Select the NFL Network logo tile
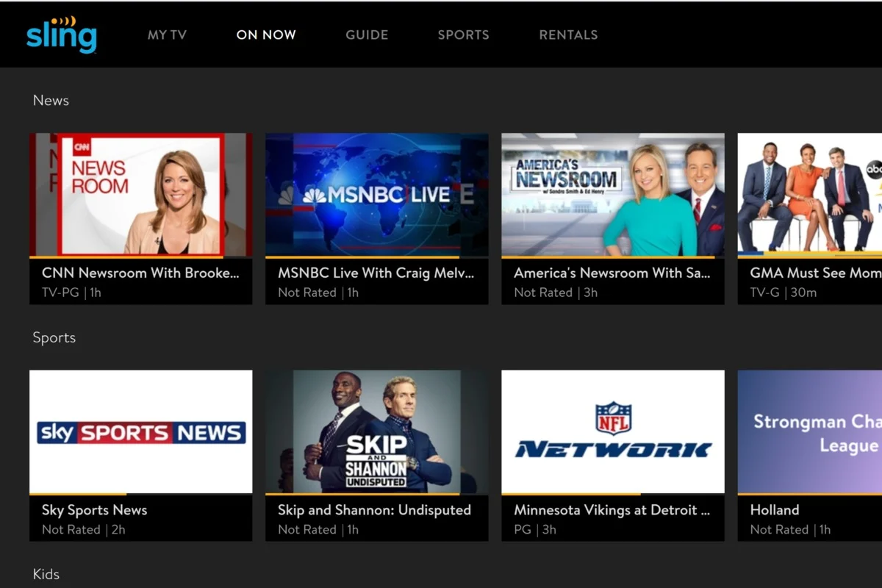882x588 pixels. pyautogui.click(x=613, y=431)
